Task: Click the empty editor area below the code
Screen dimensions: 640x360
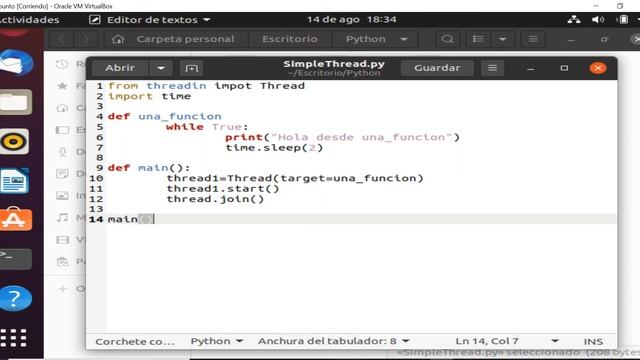Action: [361, 278]
